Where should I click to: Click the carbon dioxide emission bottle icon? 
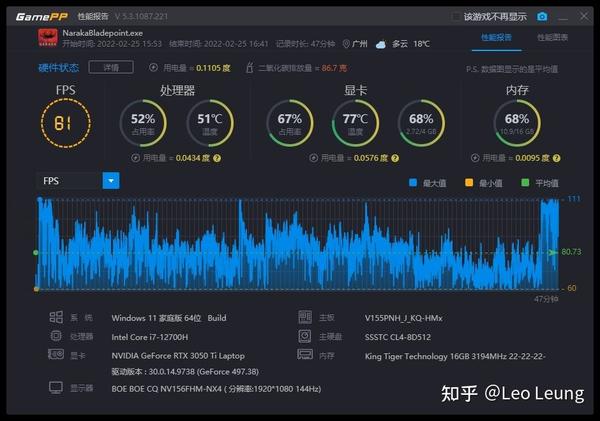(x=249, y=68)
